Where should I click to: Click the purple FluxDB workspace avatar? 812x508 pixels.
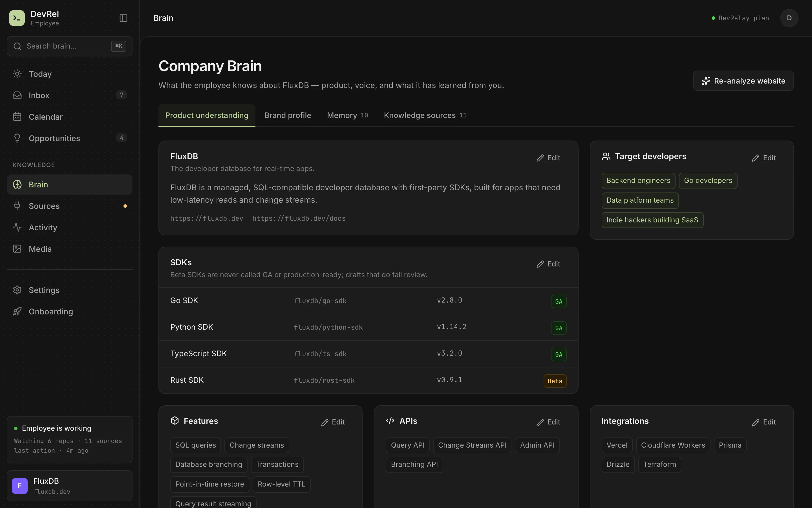[x=19, y=486]
